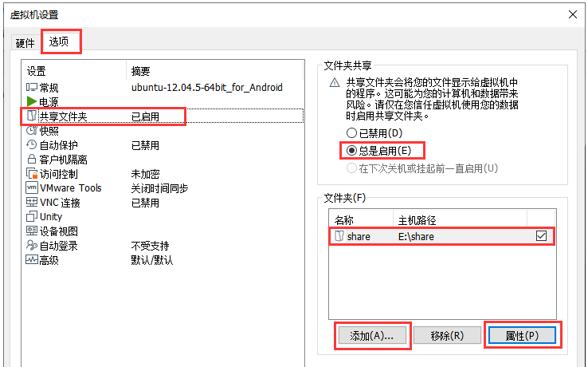Click the 高级 waveform icon
This screenshot has width=588, height=367.
point(32,259)
